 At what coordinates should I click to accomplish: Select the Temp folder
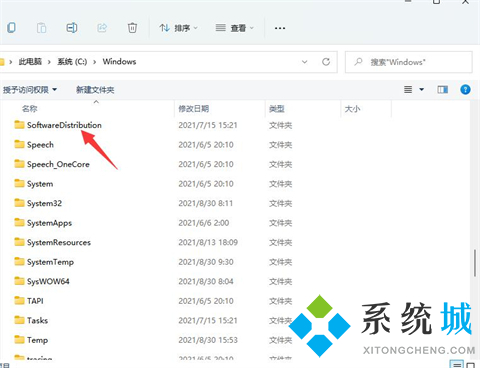[x=37, y=340]
